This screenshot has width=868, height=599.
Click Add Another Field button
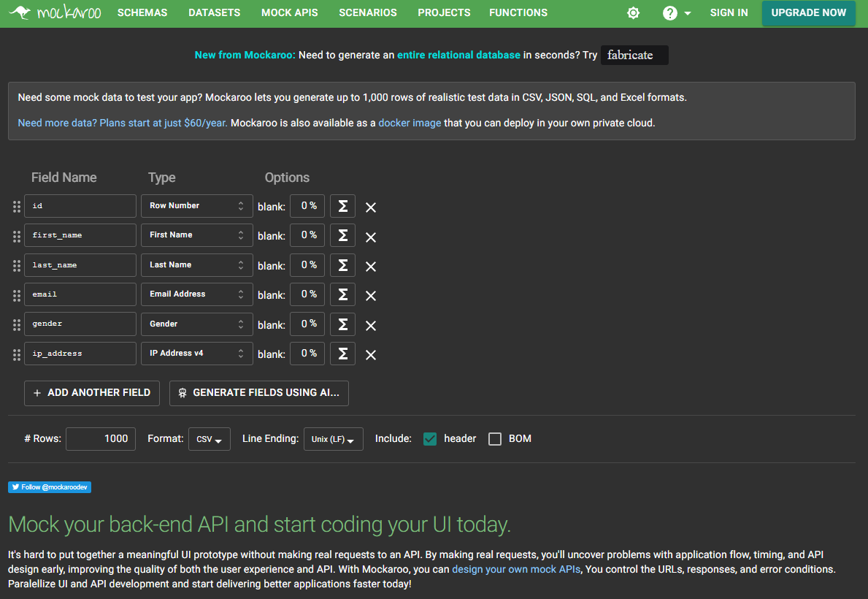coord(92,393)
